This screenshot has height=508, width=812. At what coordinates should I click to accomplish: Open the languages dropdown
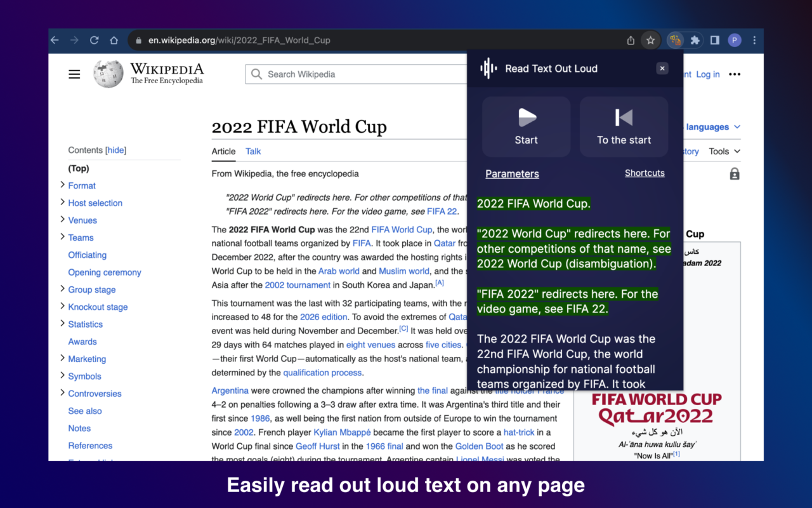point(712,127)
